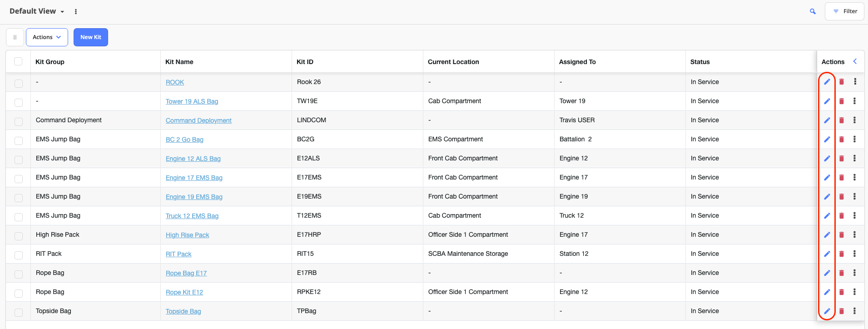The width and height of the screenshot is (868, 329).
Task: Open the Engine 19 EMS Bag link
Action: [194, 197]
